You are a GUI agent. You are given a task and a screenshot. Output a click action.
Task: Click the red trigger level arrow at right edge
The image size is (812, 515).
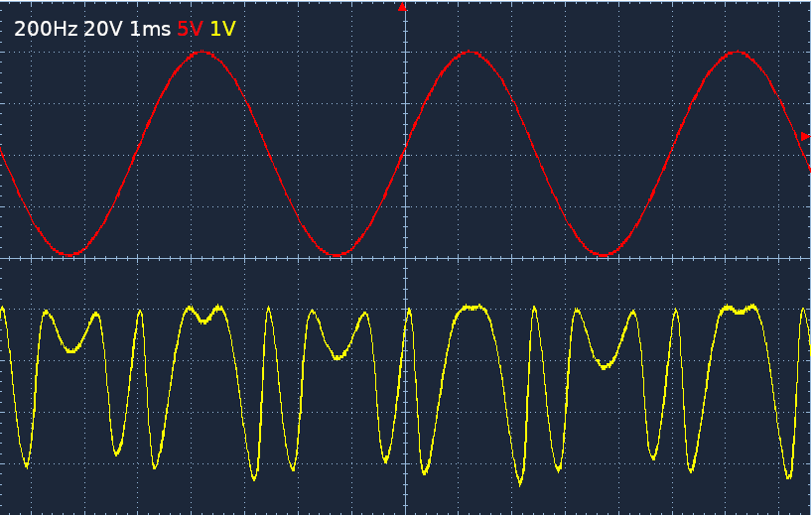(x=805, y=136)
